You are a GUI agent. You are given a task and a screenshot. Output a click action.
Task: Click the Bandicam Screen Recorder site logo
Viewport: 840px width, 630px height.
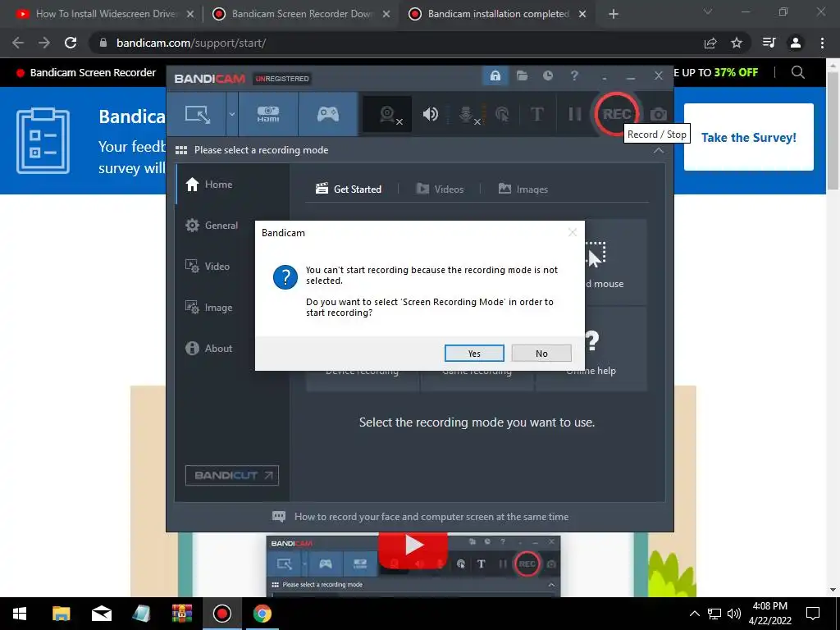pos(85,73)
